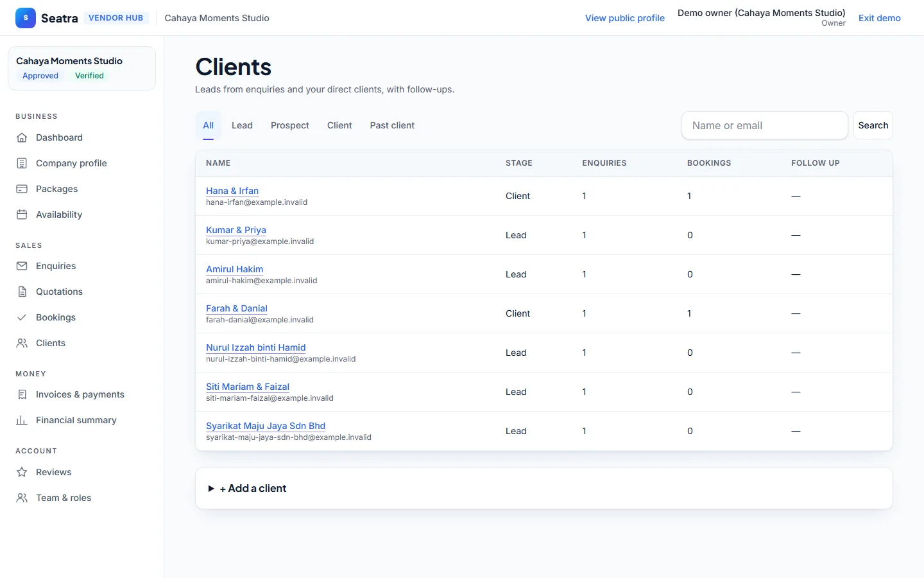Select Invoices & payments in sidebar

click(81, 394)
